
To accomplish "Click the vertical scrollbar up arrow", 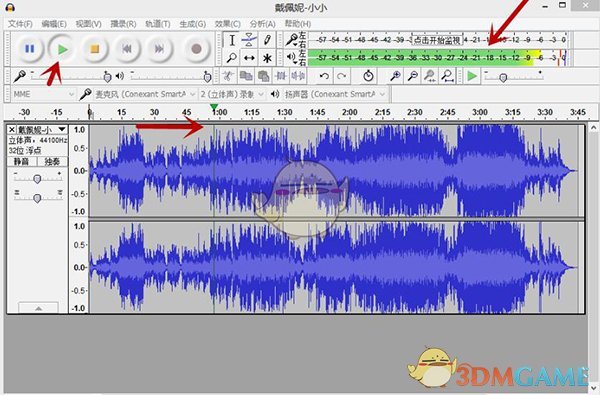I will (593, 128).
